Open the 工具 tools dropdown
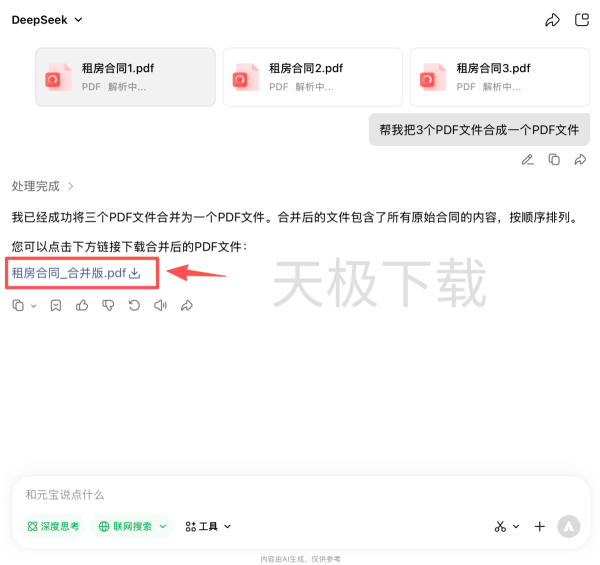Viewport: 600px width, 565px height. coord(208,526)
